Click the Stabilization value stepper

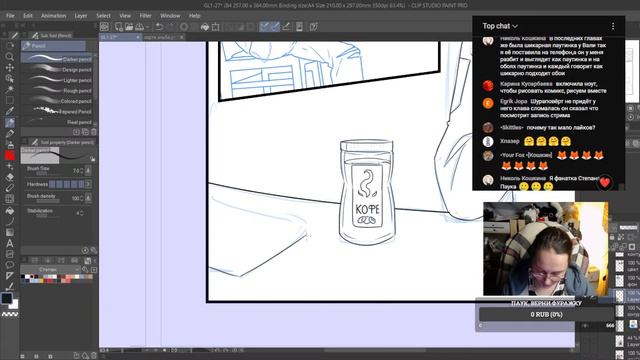(x=81, y=213)
